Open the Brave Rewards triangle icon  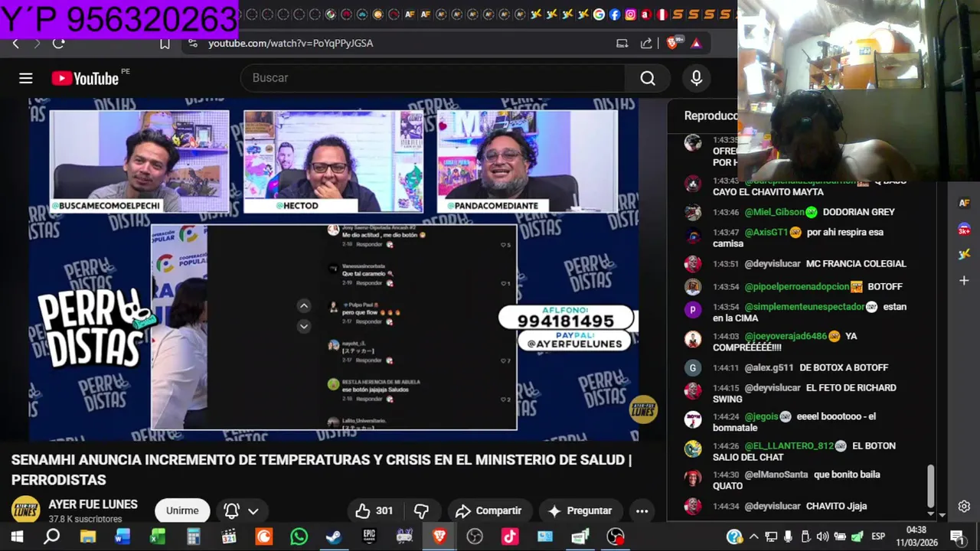(x=696, y=44)
